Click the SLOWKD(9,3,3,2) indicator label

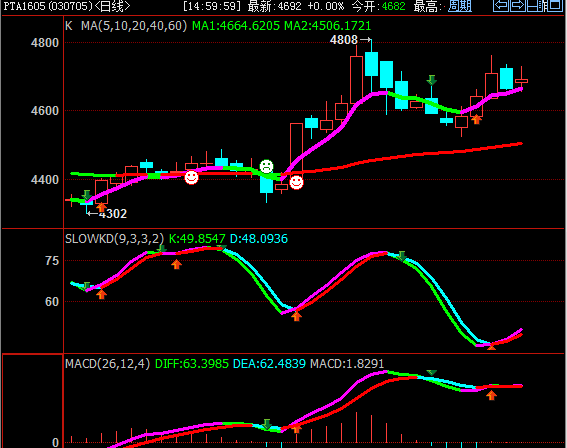(114, 239)
